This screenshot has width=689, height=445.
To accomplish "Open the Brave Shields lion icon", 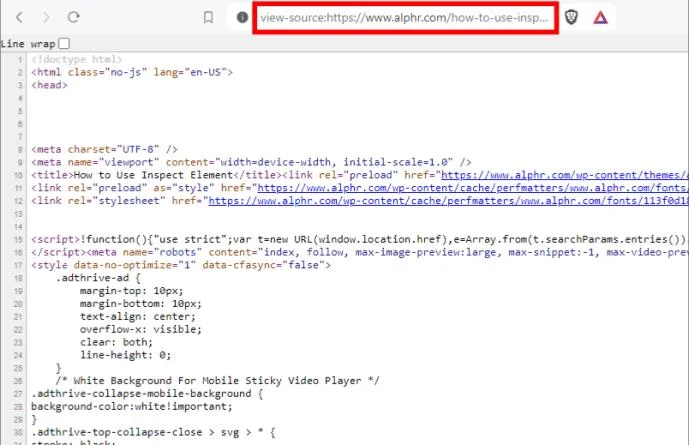I will (571, 18).
